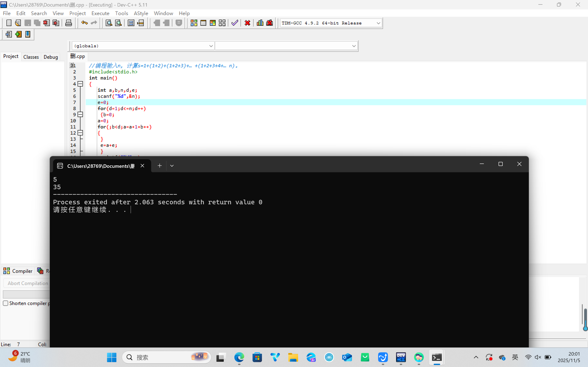588x367 pixels.
Task: Open a new terminal tab with plus button
Action: pos(159,166)
